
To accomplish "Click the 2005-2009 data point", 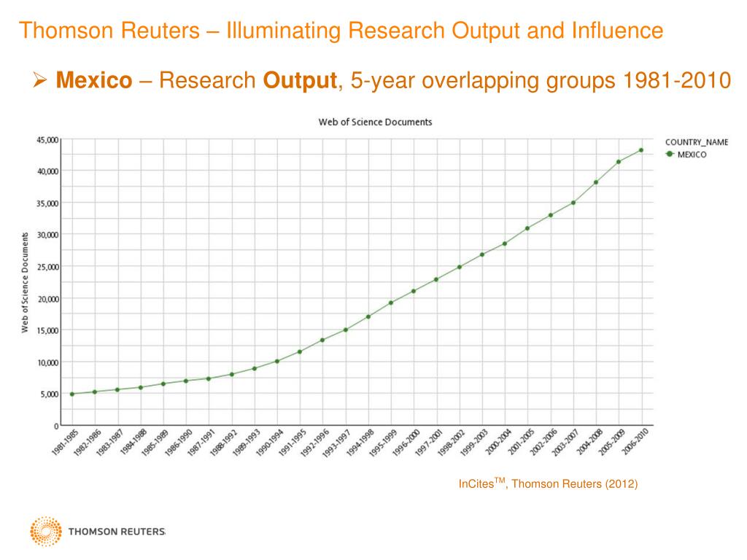I will [x=619, y=162].
